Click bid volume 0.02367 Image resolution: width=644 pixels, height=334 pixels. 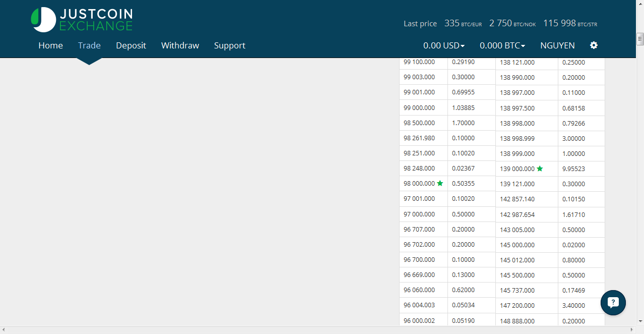coord(463,168)
